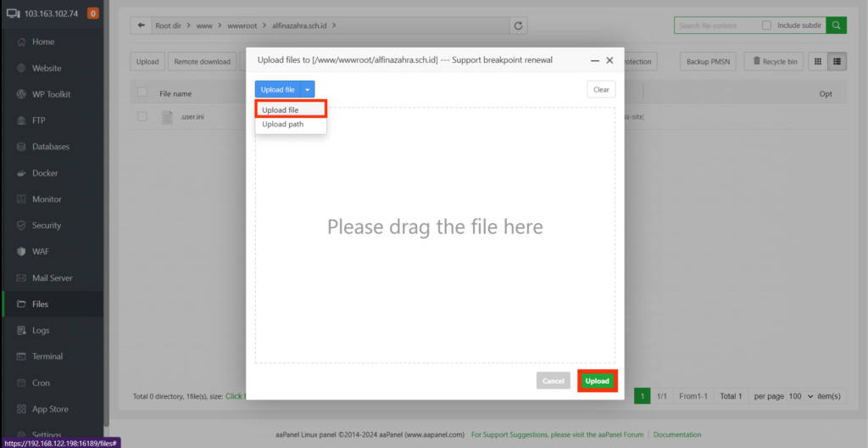Toggle the select-all files checkbox
Image resolution: width=868 pixels, height=448 pixels.
(x=142, y=92)
